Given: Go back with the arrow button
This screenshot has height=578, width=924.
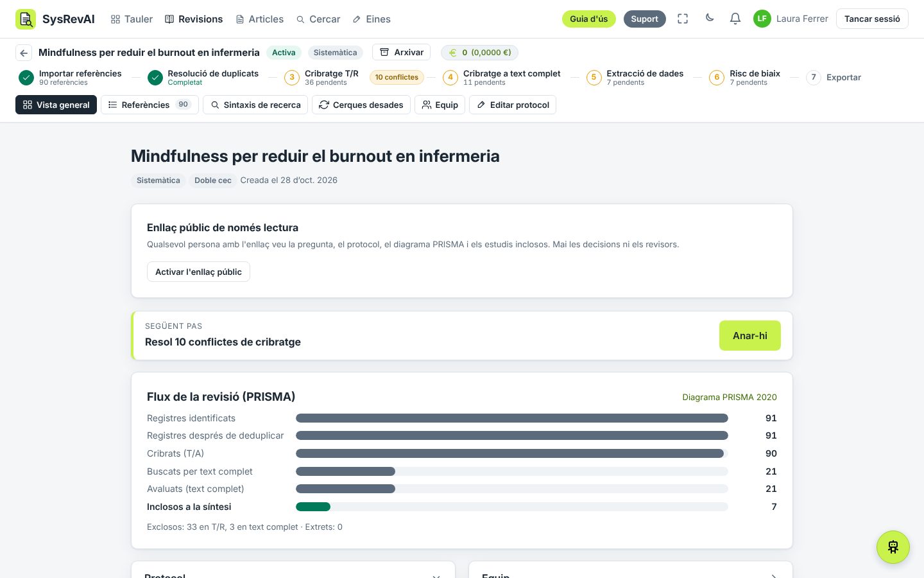Looking at the screenshot, I should point(24,53).
